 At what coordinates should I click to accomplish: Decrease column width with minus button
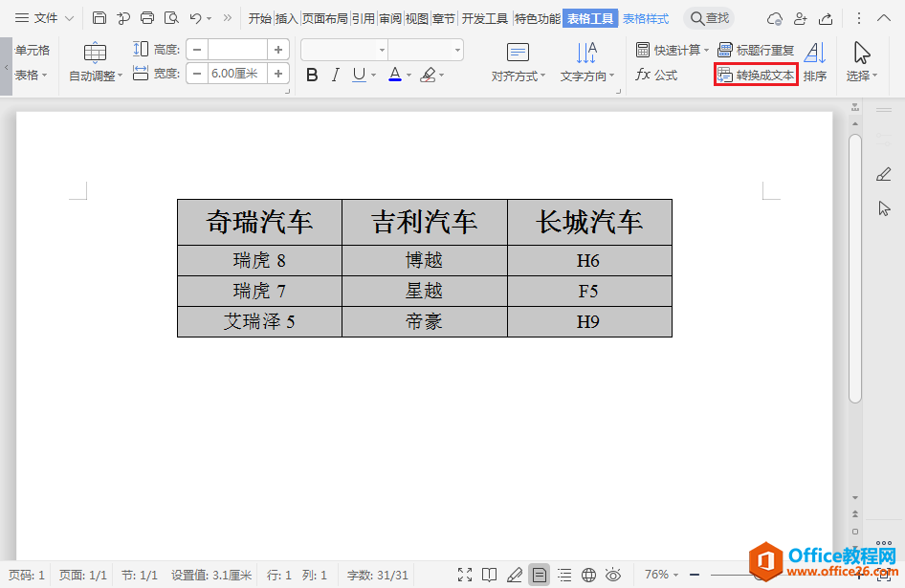197,74
